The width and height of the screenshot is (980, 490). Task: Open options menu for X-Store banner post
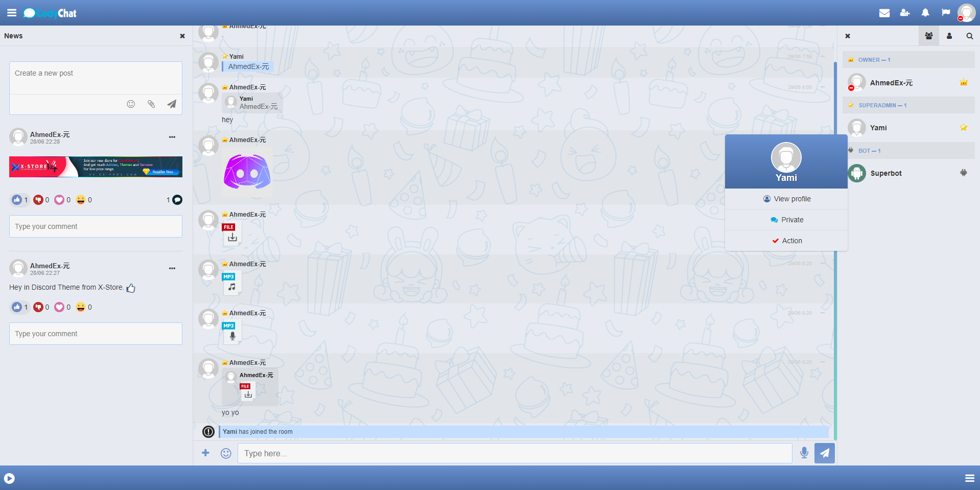pyautogui.click(x=172, y=137)
